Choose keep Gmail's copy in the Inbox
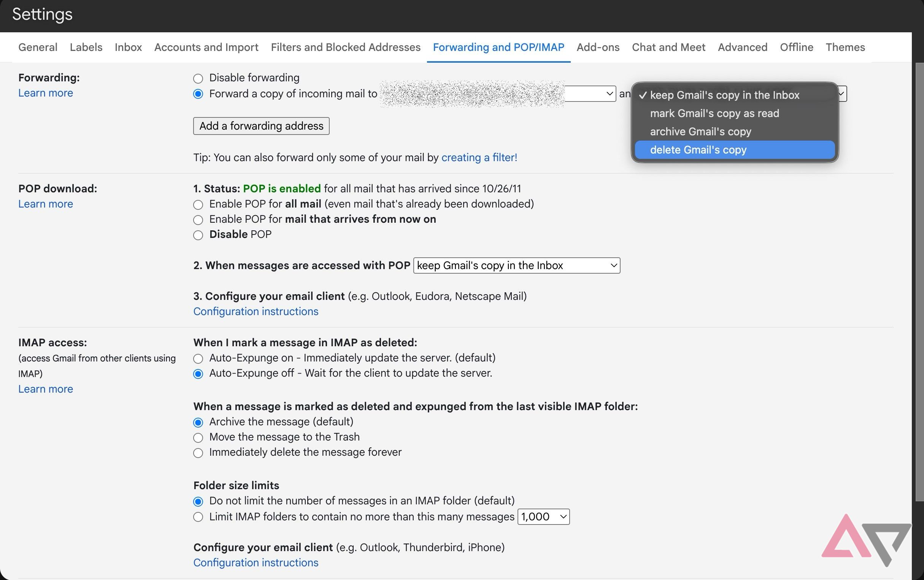The width and height of the screenshot is (924, 580). pyautogui.click(x=734, y=95)
